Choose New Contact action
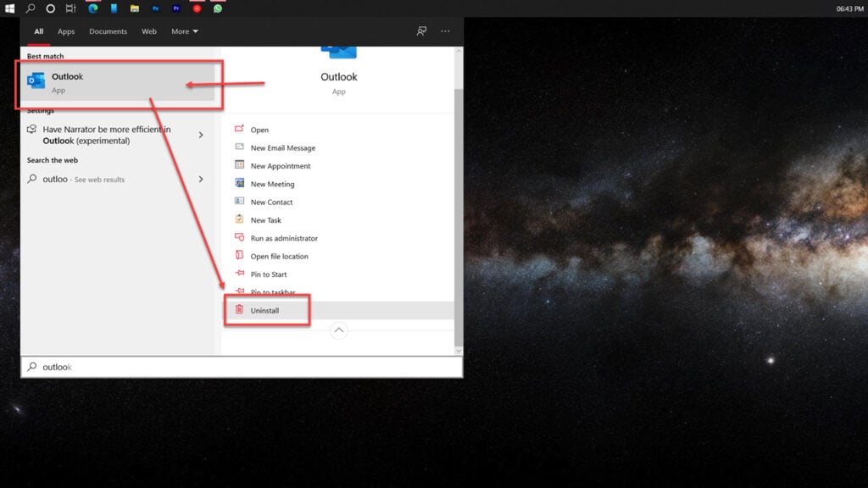The width and height of the screenshot is (868, 488). point(271,202)
